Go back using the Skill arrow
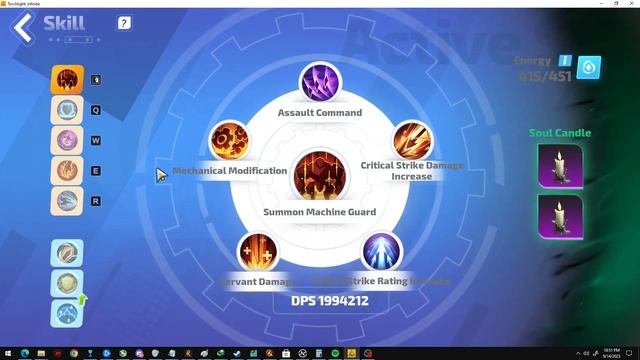The image size is (640, 360). 22,27
